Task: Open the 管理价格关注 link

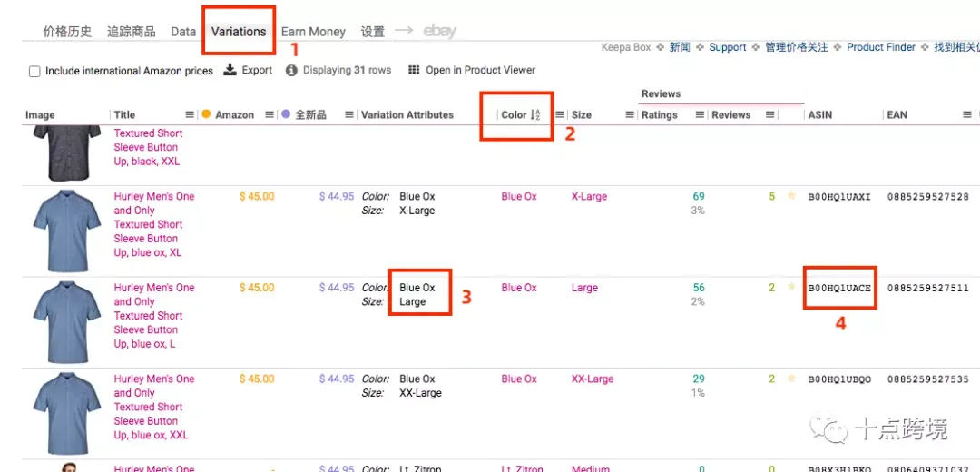Action: tap(797, 47)
